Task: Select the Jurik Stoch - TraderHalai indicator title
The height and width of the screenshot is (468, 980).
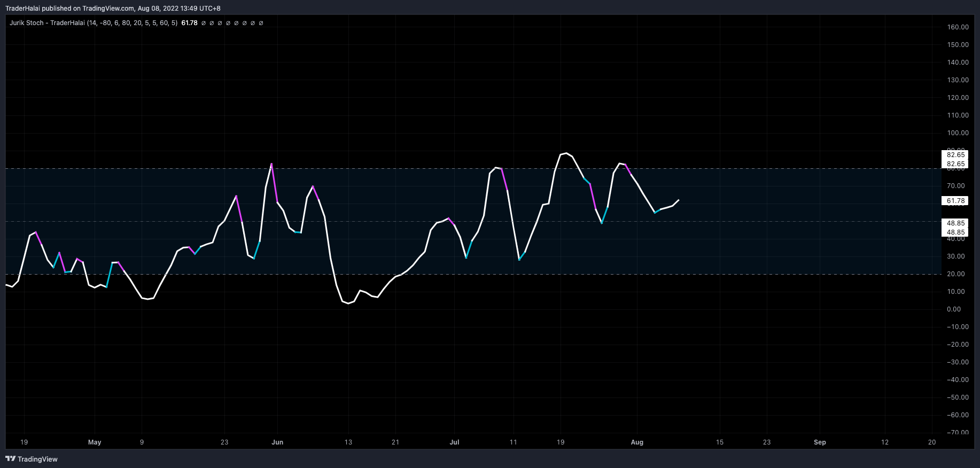Action: click(x=47, y=23)
